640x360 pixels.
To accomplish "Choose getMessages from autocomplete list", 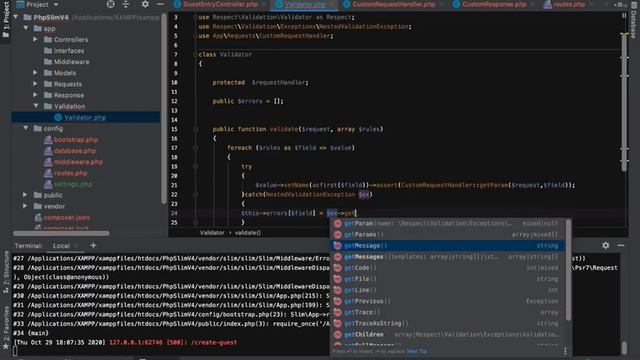I will 447,257.
